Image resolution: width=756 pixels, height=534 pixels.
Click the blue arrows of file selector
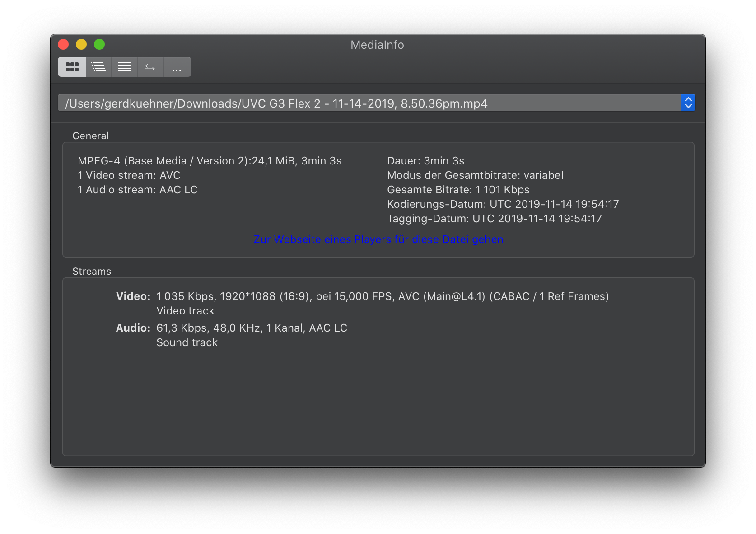point(688,103)
